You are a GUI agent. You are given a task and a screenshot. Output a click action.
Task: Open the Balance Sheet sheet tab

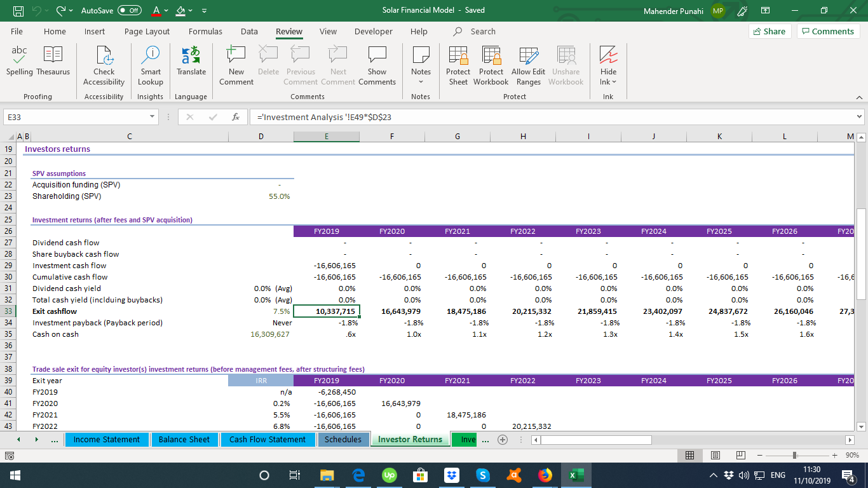coord(184,439)
